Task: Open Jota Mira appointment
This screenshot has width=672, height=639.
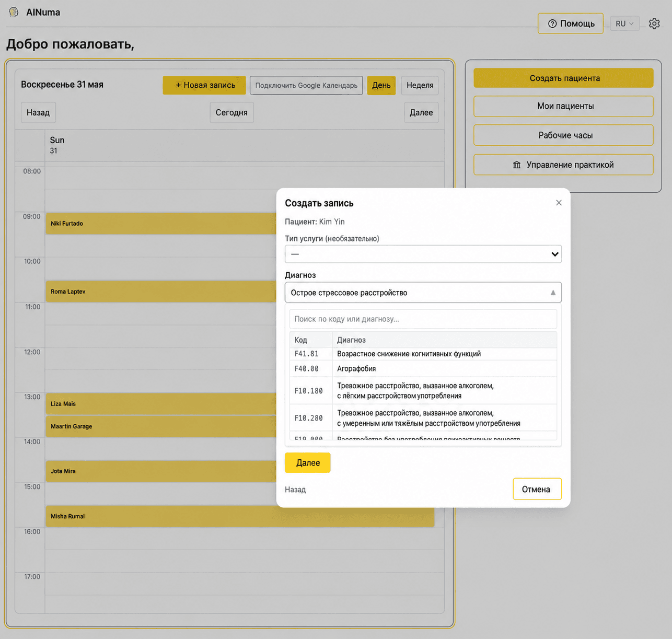Action: (161, 471)
